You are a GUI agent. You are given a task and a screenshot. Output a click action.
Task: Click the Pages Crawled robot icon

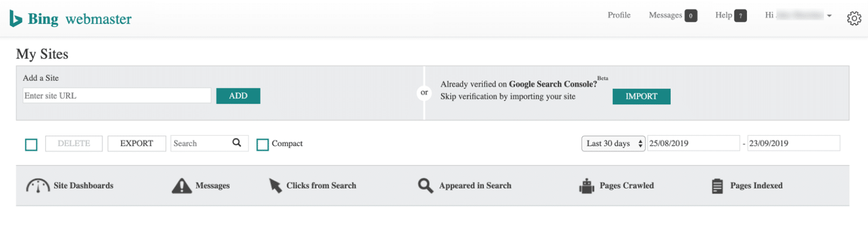click(587, 186)
